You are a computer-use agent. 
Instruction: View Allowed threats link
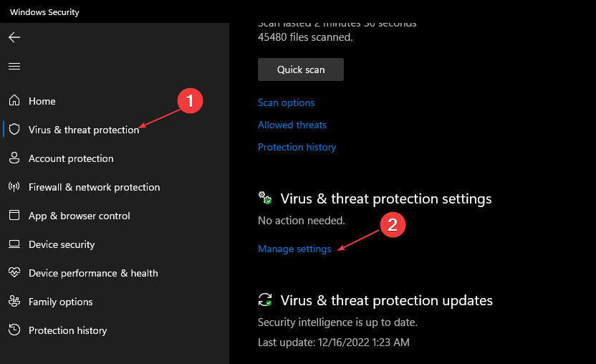pos(292,125)
